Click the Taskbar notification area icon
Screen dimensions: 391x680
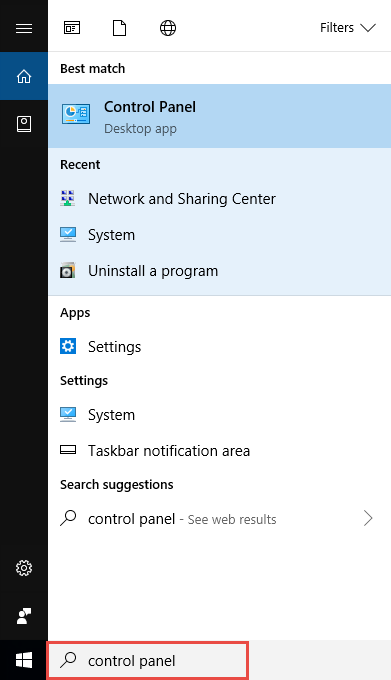click(68, 450)
